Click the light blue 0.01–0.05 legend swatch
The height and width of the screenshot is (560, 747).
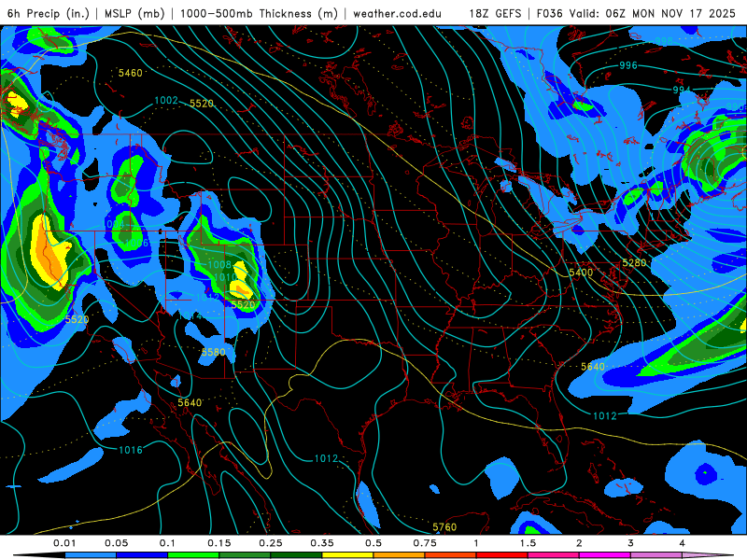[x=91, y=555]
